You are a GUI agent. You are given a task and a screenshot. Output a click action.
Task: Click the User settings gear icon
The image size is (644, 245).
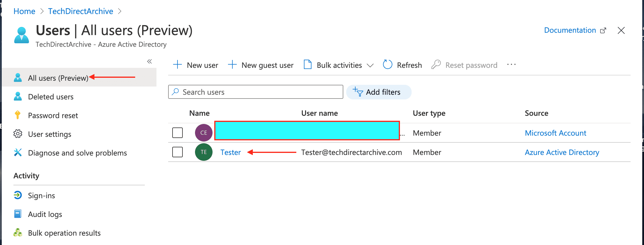(18, 134)
